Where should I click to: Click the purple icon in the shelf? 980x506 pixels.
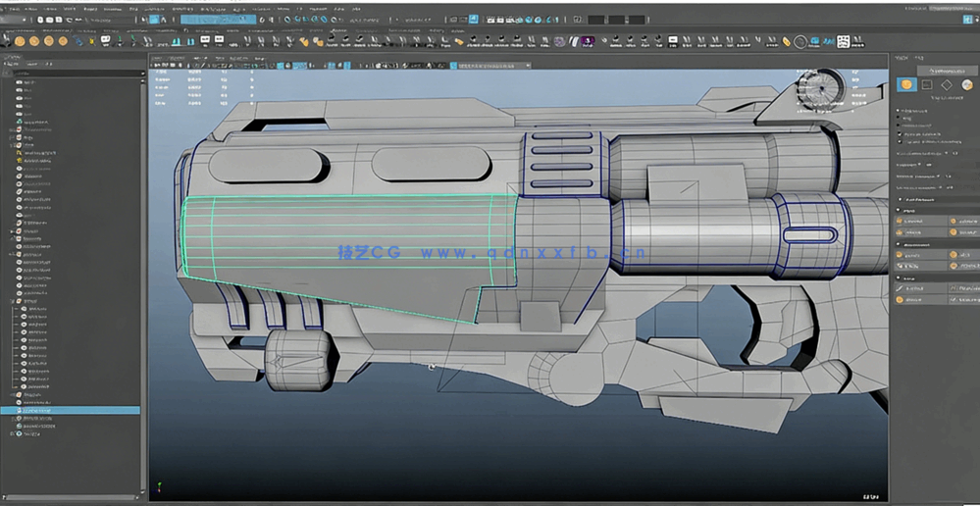(x=587, y=41)
